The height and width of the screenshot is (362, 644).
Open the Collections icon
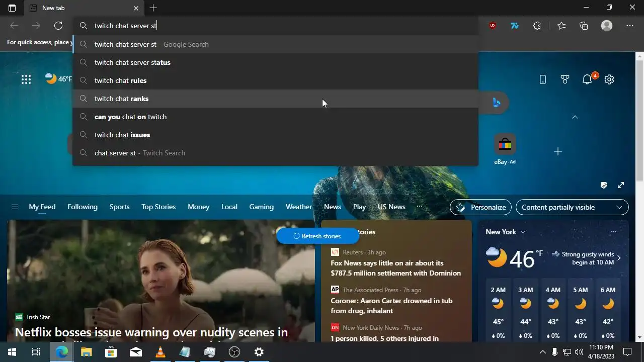coord(584,26)
